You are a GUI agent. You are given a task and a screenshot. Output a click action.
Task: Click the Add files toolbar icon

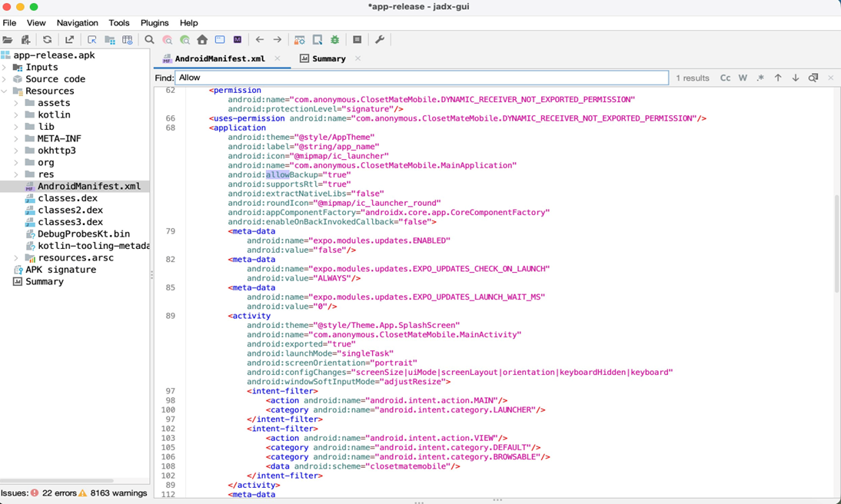[25, 40]
